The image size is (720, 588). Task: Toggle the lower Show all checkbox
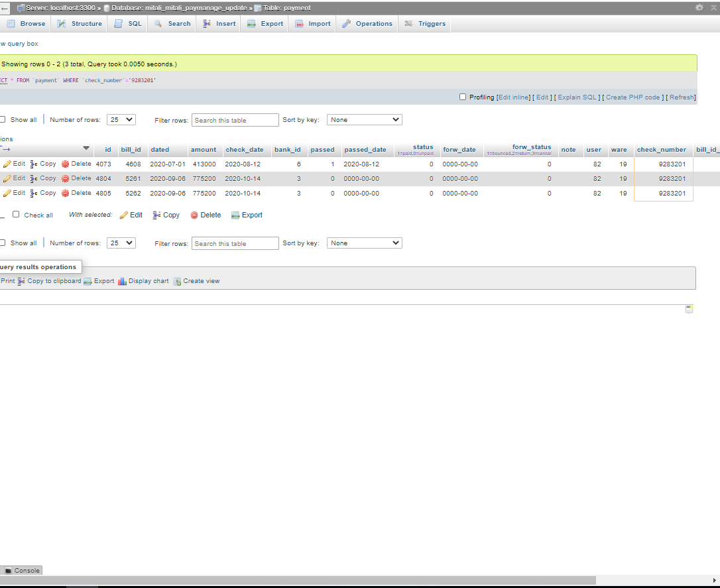coord(2,243)
